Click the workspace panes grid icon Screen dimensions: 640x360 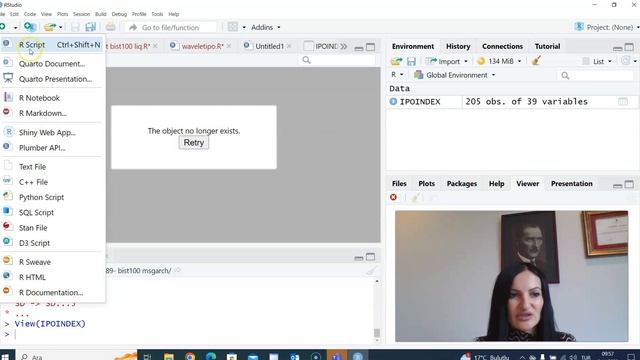[x=233, y=27]
